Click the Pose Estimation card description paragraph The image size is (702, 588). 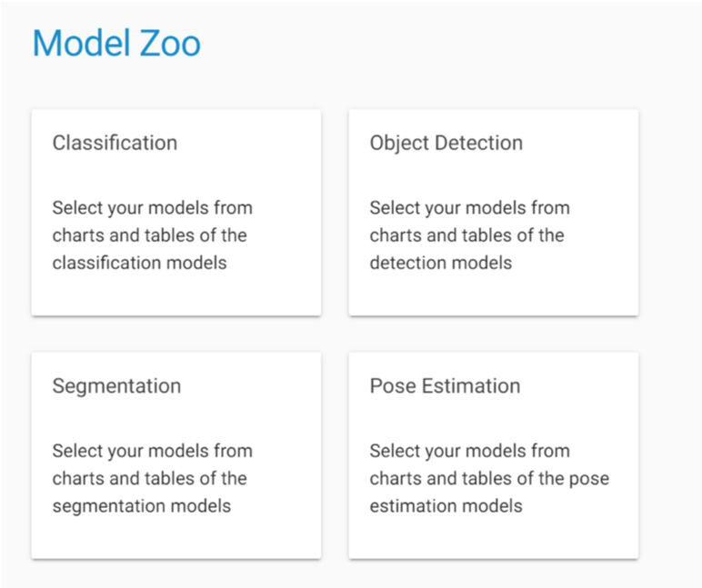(x=489, y=478)
